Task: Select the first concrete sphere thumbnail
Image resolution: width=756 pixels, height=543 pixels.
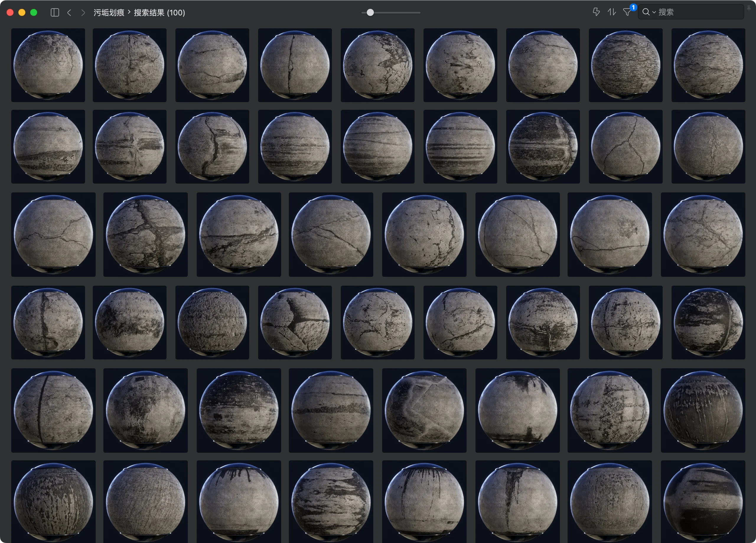Action: pyautogui.click(x=48, y=65)
